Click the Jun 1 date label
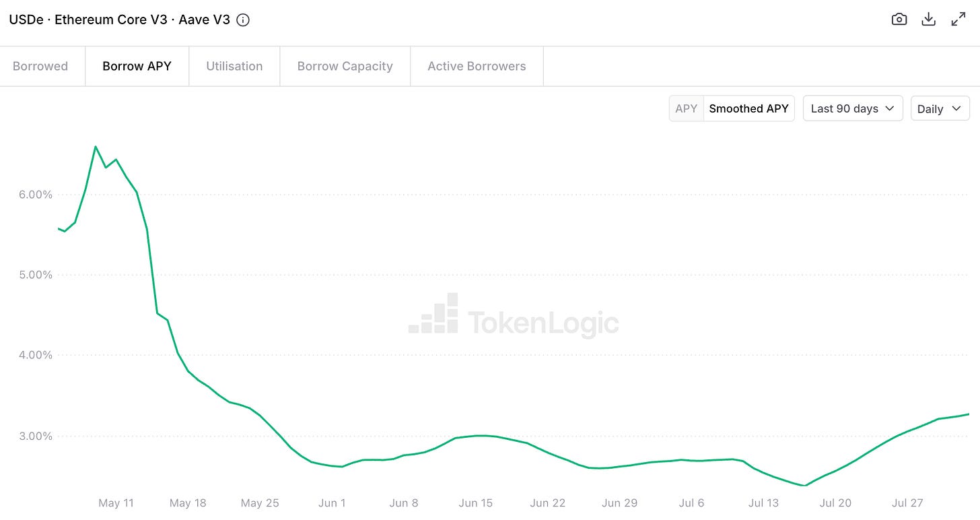980x520 pixels. pos(332,502)
